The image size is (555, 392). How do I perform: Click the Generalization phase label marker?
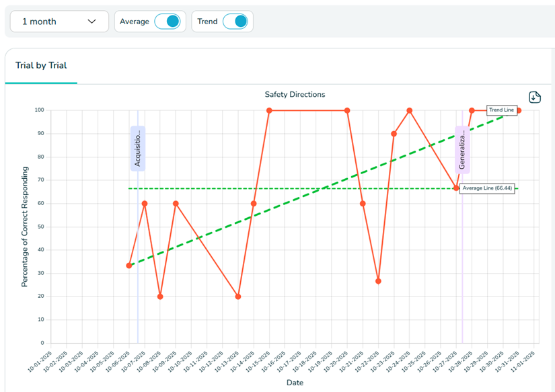click(x=462, y=150)
